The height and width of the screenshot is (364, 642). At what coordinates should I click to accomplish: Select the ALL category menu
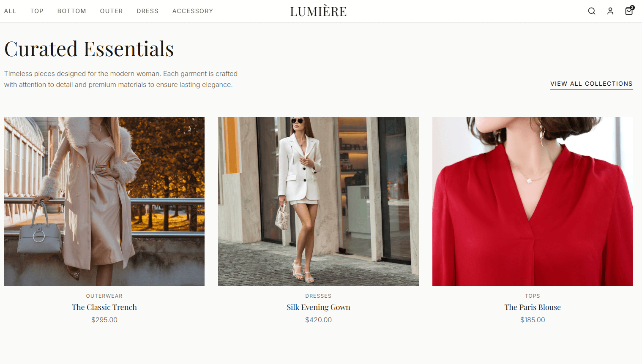10,11
